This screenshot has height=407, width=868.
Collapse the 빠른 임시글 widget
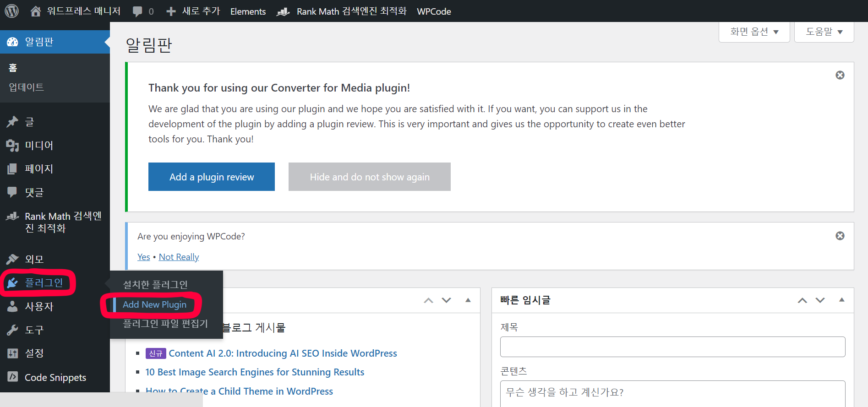click(842, 300)
